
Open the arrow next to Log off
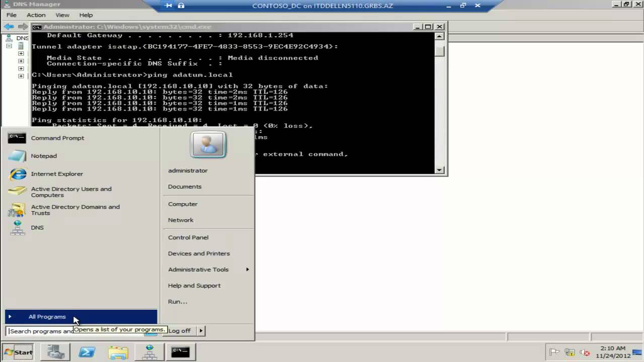201,330
